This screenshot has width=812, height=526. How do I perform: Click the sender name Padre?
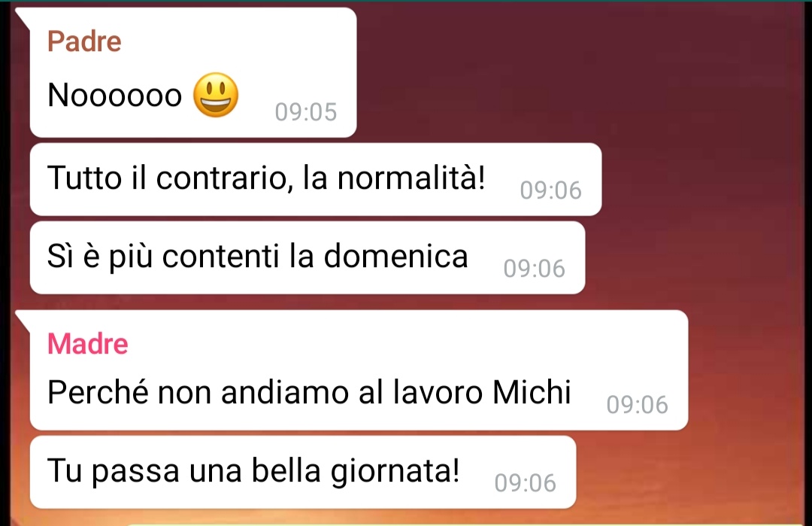point(84,41)
